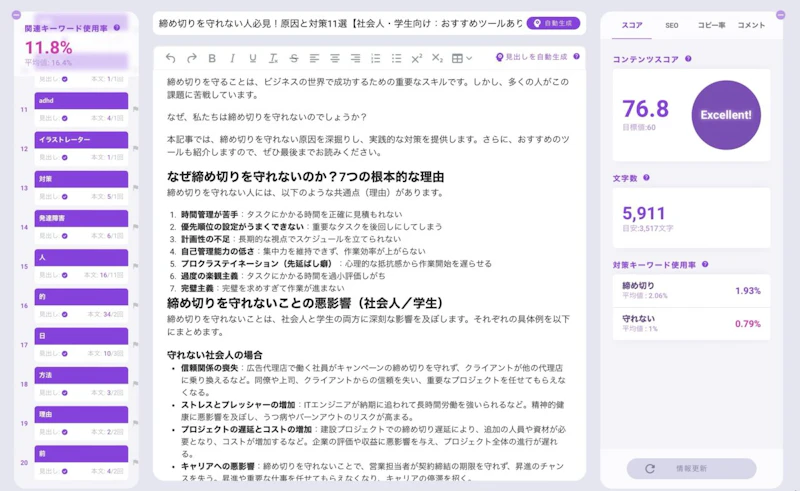Flag keyword row 18 方法
Viewport: 800px width, 491px height.
pyautogui.click(x=135, y=384)
